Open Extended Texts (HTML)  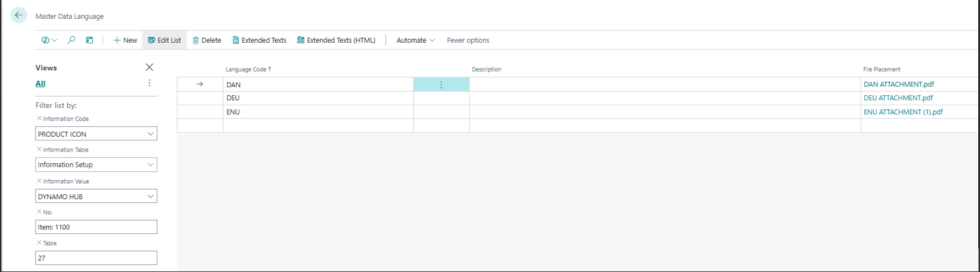[336, 40]
